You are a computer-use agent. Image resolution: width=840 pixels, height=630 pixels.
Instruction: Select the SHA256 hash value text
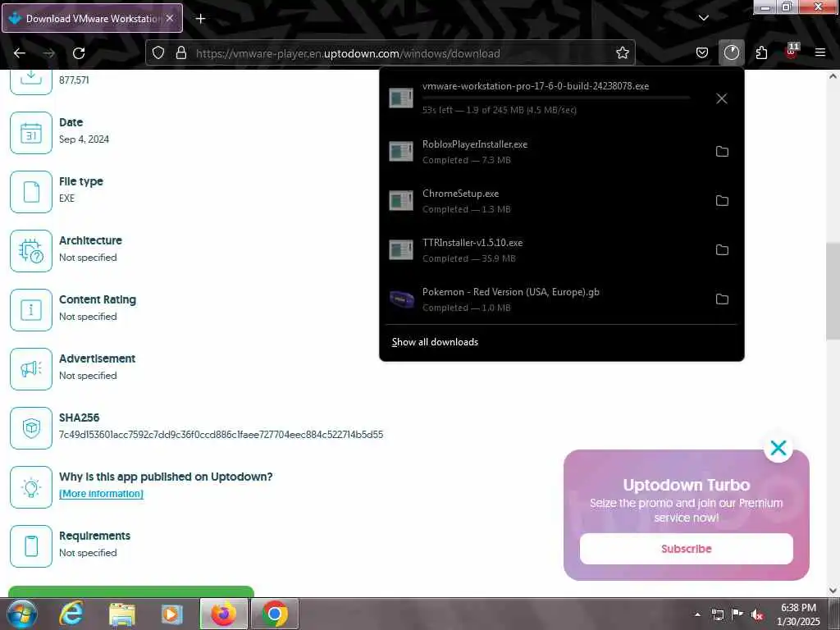pyautogui.click(x=221, y=435)
